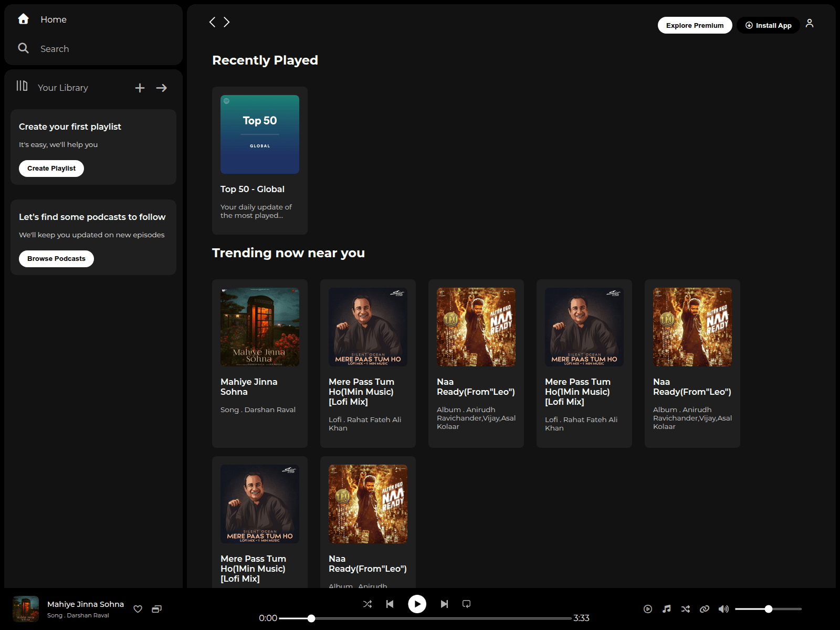This screenshot has width=840, height=630.
Task: Click the Mahiye Jinna Sohna title in player bar
Action: click(86, 604)
